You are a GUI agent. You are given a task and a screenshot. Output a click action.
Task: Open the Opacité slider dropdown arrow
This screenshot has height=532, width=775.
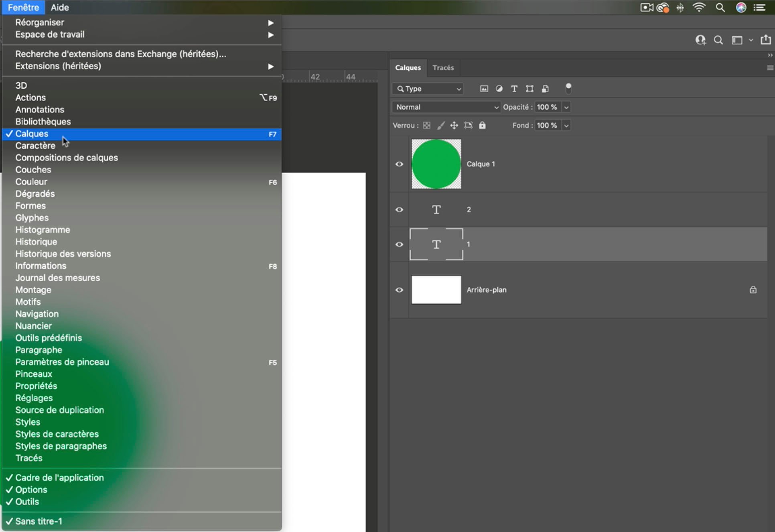(x=566, y=107)
